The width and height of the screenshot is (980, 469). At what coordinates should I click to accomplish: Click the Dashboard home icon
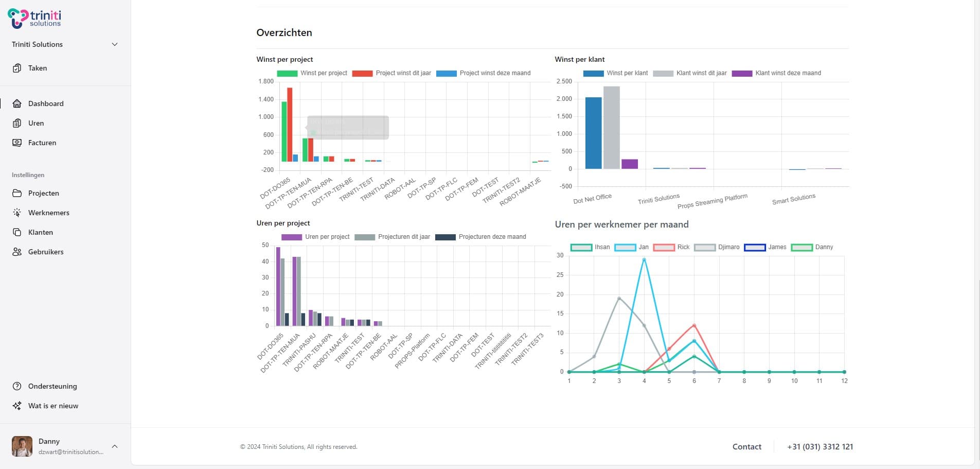tap(17, 103)
